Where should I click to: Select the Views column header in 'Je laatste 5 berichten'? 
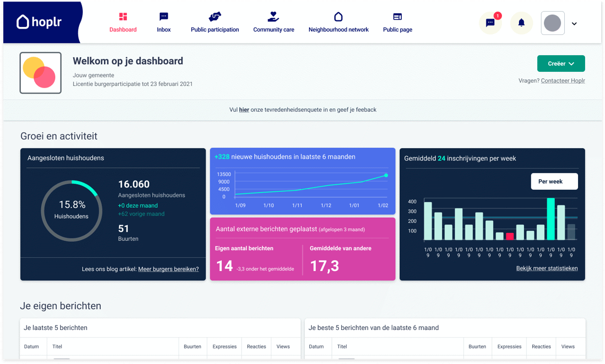283,347
